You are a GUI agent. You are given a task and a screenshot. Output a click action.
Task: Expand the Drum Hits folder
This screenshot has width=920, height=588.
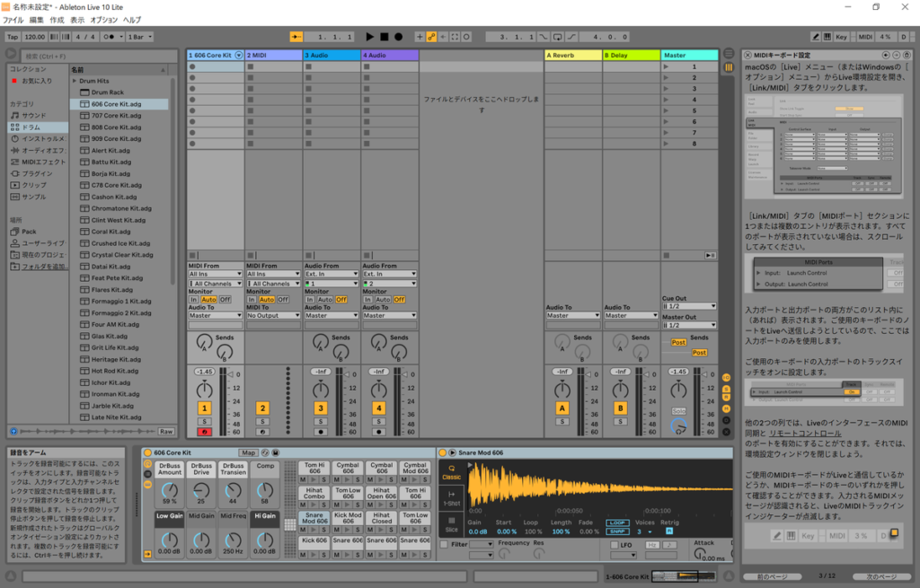(x=75, y=81)
